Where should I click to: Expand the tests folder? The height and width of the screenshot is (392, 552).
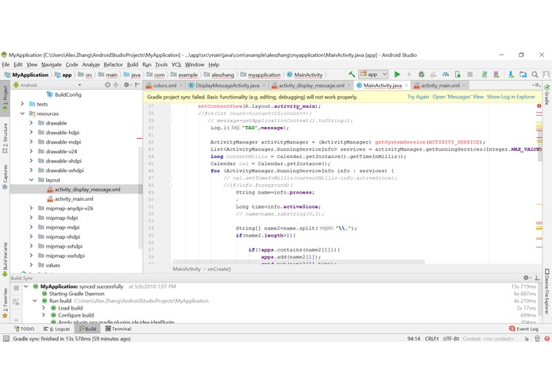(x=22, y=104)
